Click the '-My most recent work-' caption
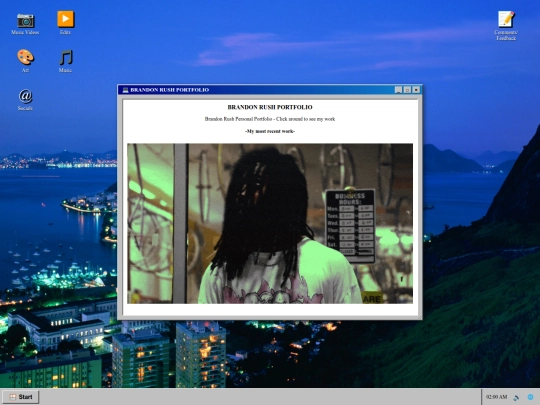The width and height of the screenshot is (540, 405). coord(270,131)
